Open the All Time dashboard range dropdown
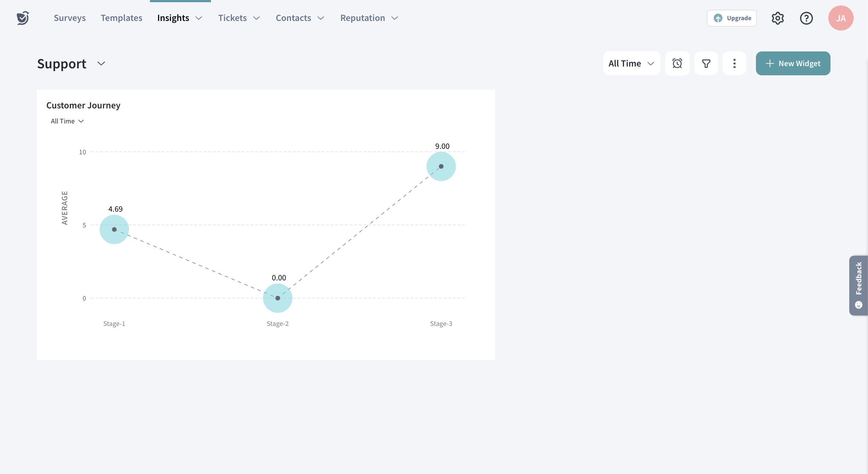Image resolution: width=868 pixels, height=474 pixels. click(631, 64)
